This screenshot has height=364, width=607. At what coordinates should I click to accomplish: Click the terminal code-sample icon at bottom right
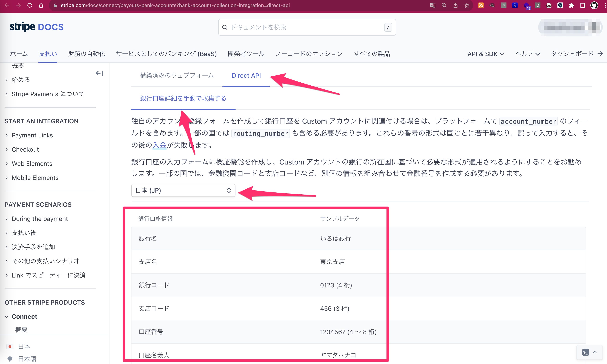pos(585,353)
